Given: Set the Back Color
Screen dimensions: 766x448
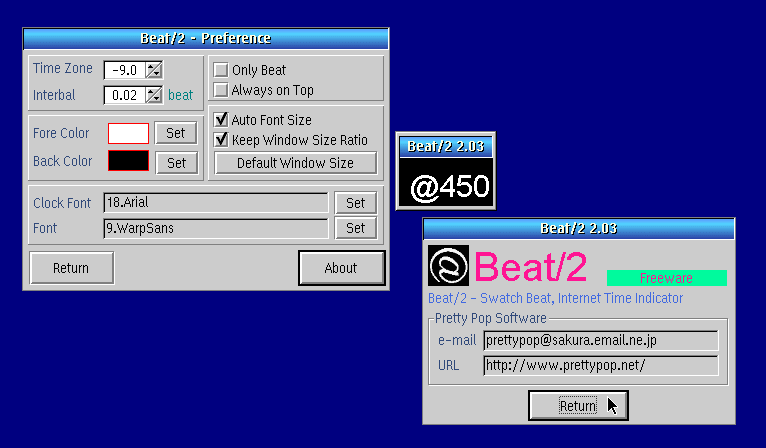Looking at the screenshot, I should pos(177,163).
